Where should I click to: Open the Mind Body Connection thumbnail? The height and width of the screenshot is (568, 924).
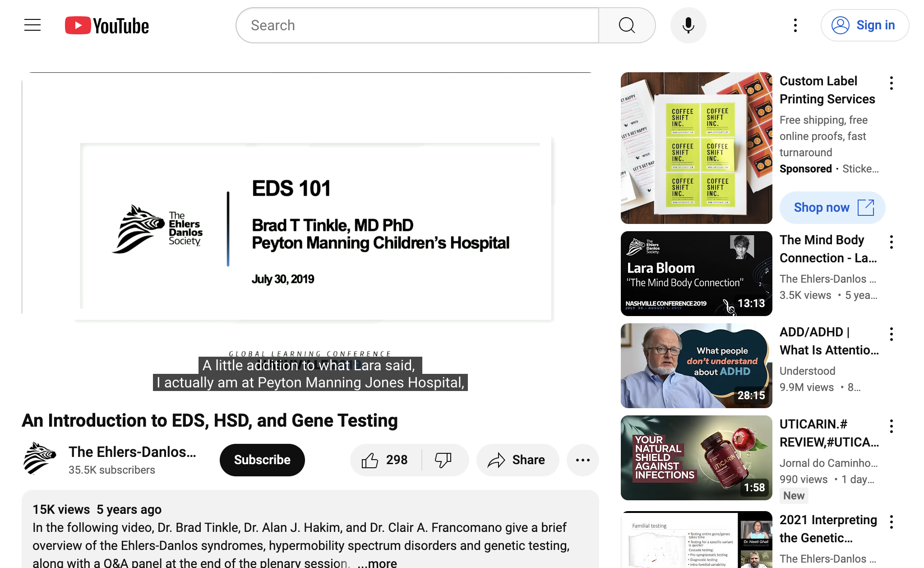tap(696, 273)
